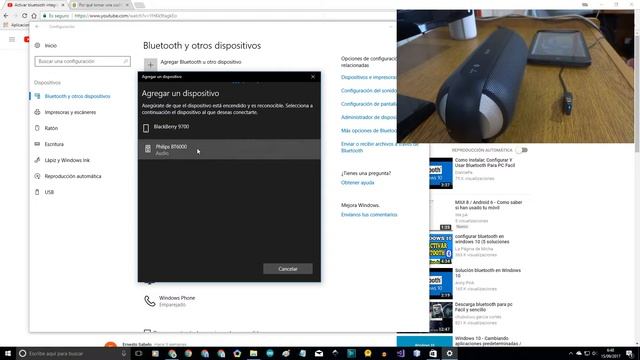Open 'Solución bluetooth en Windows 10' thumbnail

(x=441, y=283)
